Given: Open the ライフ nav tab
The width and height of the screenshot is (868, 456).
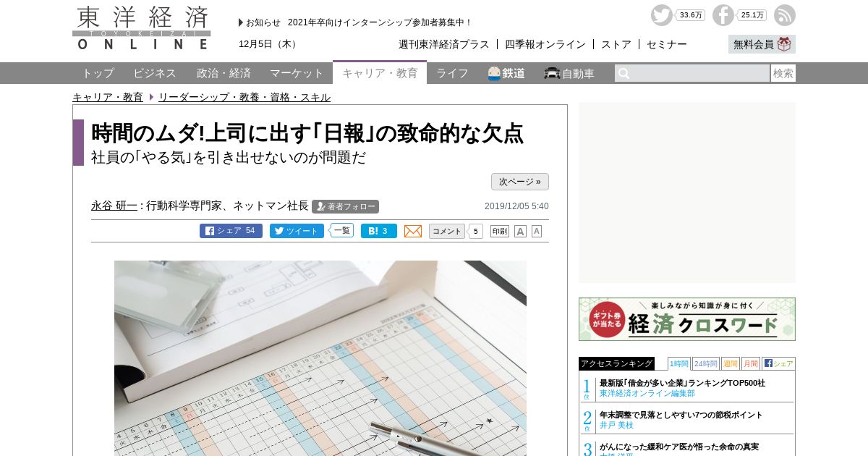Looking at the screenshot, I should [452, 73].
